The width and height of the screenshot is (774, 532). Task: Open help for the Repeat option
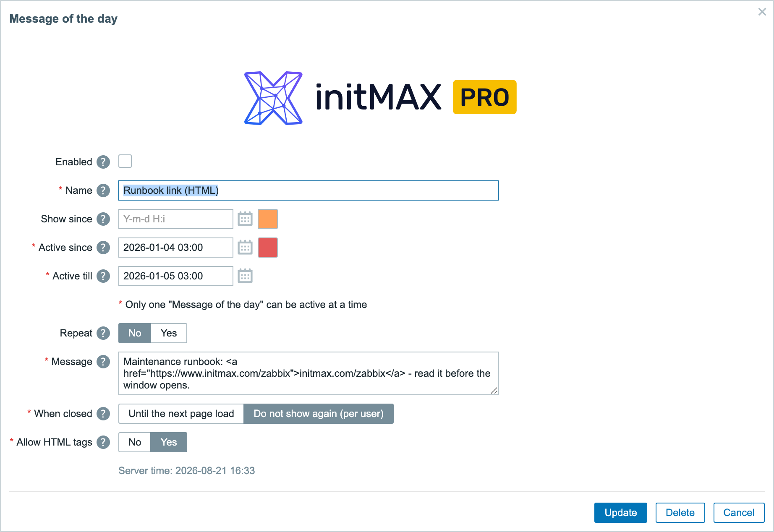pyautogui.click(x=103, y=333)
